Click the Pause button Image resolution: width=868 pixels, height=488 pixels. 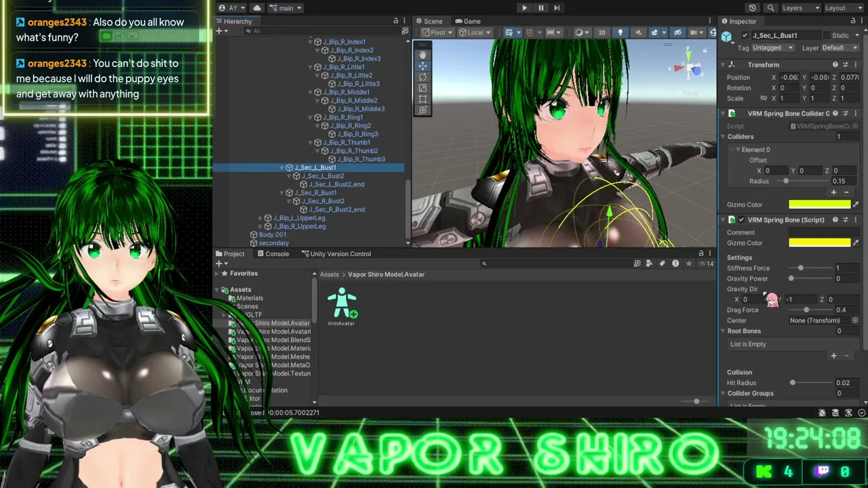tap(540, 8)
